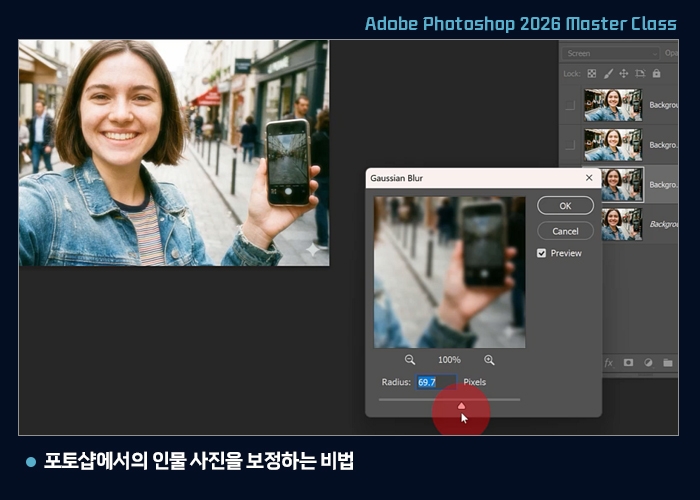Open the fx layer style menu
This screenshot has height=500, width=700.
click(608, 362)
